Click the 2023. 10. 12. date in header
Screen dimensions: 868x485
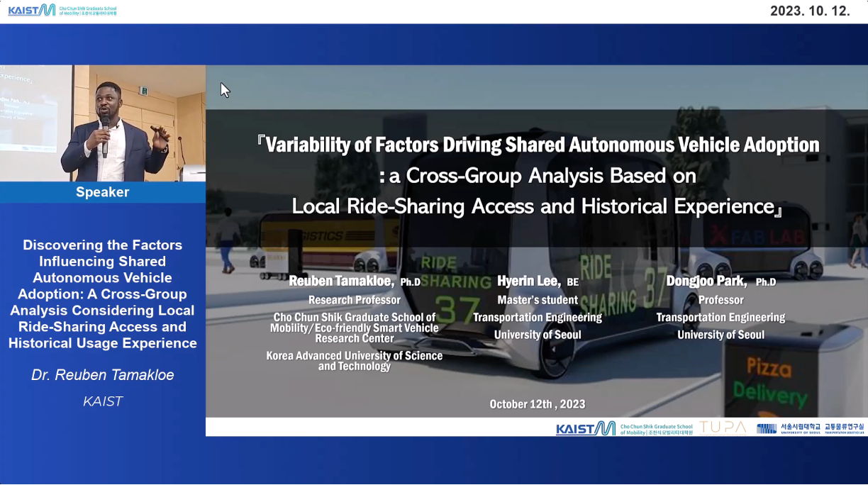tap(810, 11)
